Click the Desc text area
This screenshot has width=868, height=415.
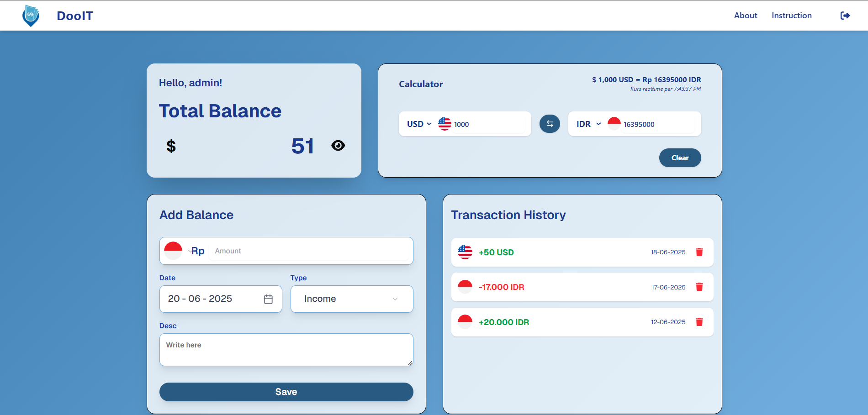(286, 350)
